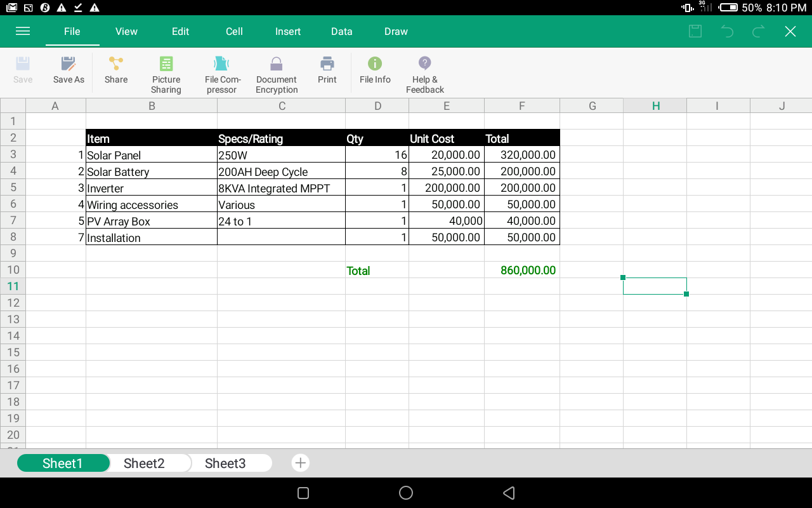Select row 11 header
Screen dimensions: 812x508
[13, 286]
